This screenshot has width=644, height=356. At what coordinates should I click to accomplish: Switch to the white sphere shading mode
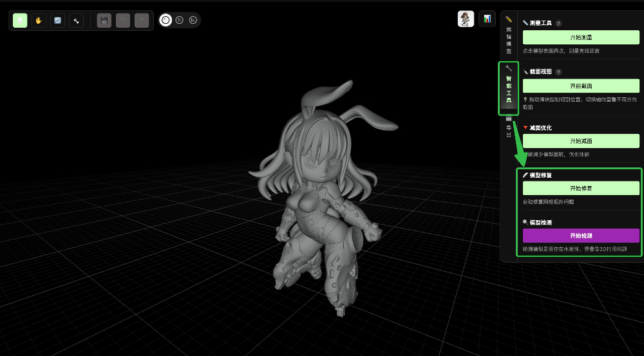[166, 20]
